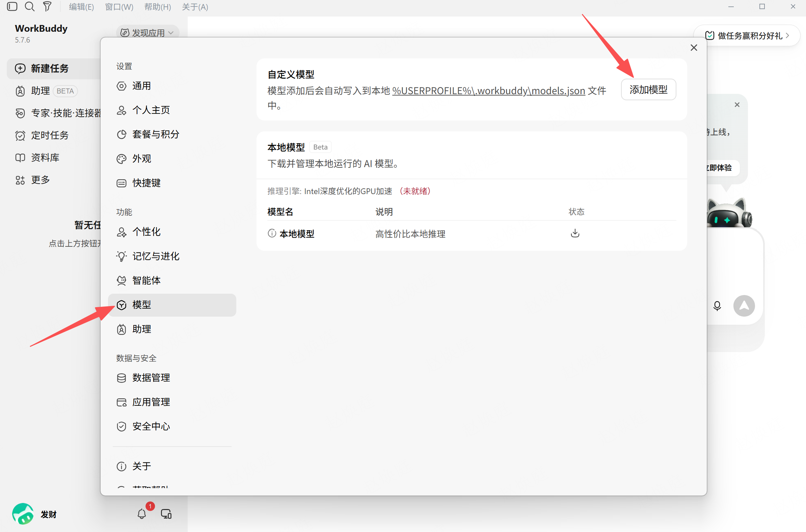Click the microphone voice input icon

[x=717, y=306]
